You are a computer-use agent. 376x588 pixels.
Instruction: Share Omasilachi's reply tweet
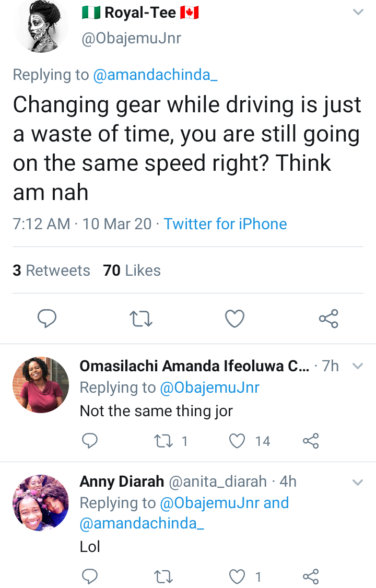pyautogui.click(x=311, y=441)
